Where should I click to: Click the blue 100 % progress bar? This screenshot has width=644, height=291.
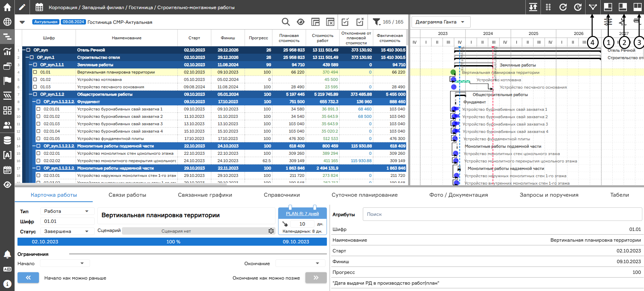pyautogui.click(x=172, y=242)
